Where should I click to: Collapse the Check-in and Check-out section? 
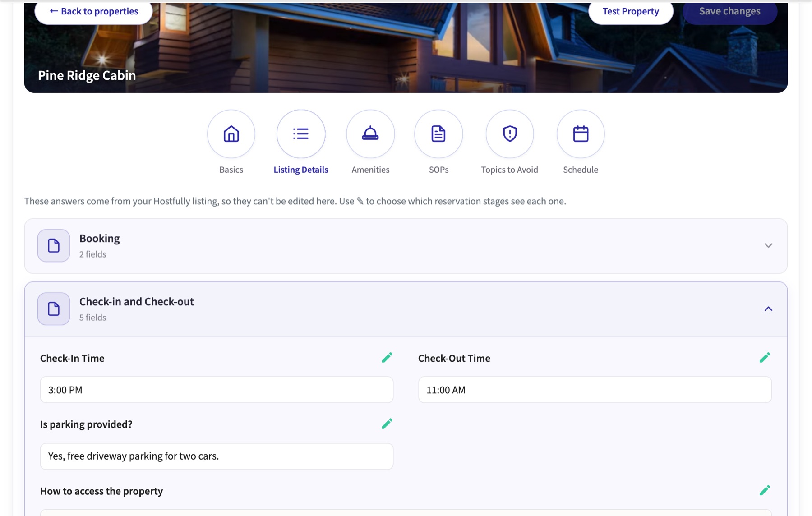click(768, 309)
